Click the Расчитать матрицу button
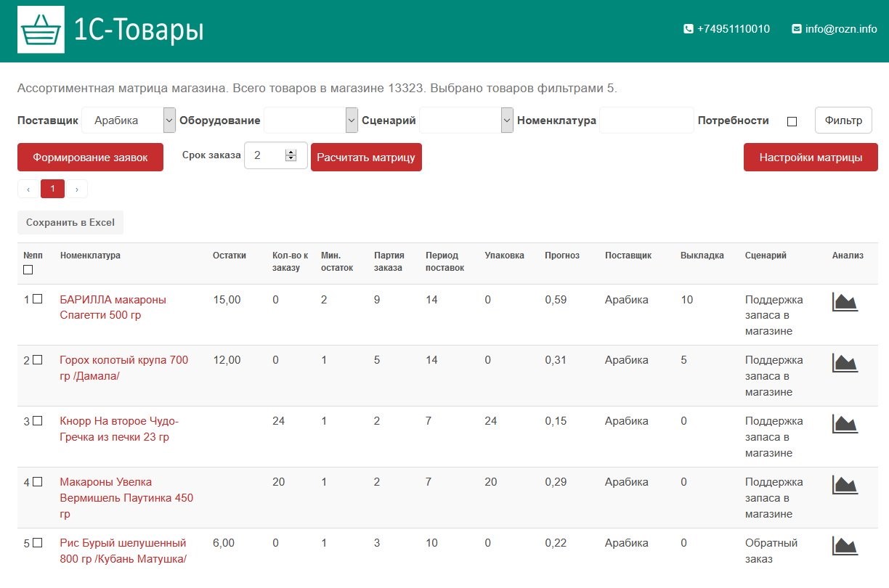The height and width of the screenshot is (588, 889). (x=366, y=158)
